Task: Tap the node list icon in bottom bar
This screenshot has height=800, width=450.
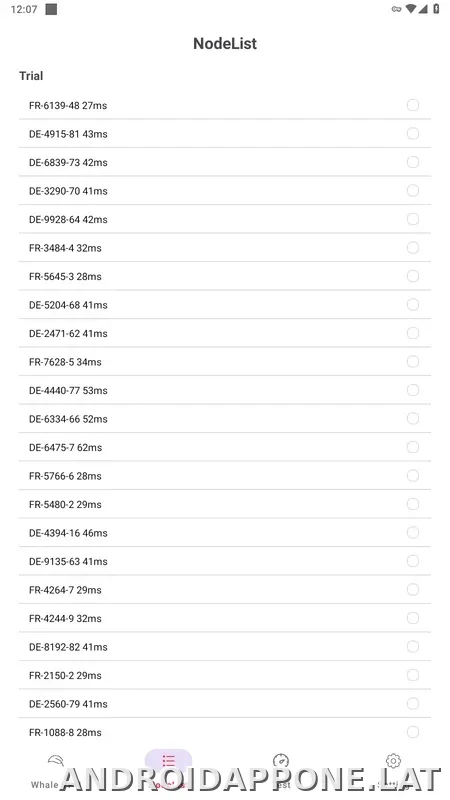Action: tap(168, 761)
